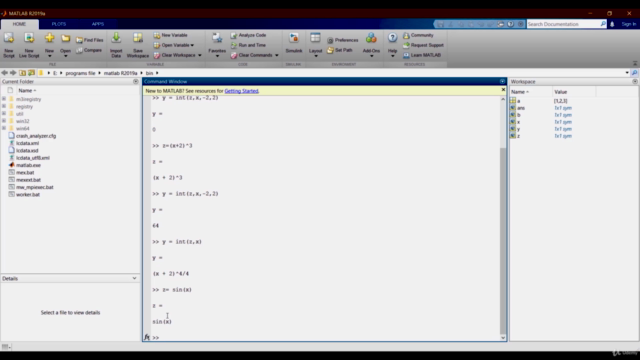The width and height of the screenshot is (640, 360).
Task: Open the Community link
Action: [418, 35]
